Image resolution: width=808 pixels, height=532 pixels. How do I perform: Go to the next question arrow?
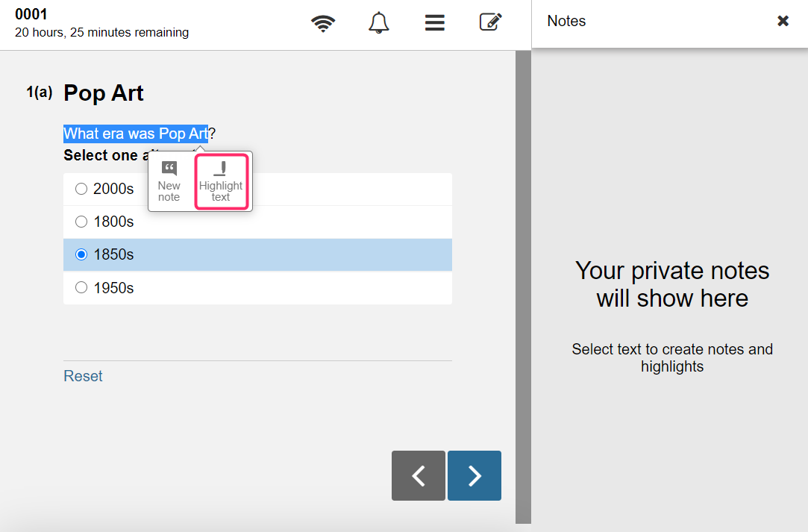(x=474, y=475)
